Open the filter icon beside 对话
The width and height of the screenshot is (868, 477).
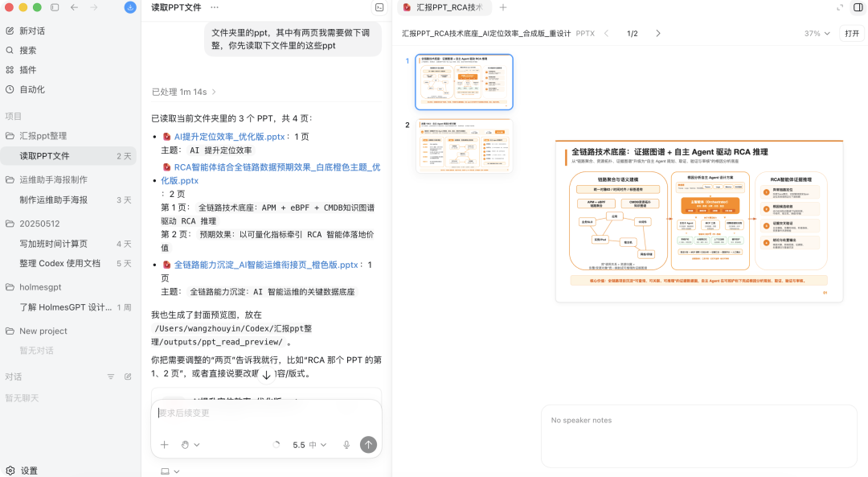111,376
